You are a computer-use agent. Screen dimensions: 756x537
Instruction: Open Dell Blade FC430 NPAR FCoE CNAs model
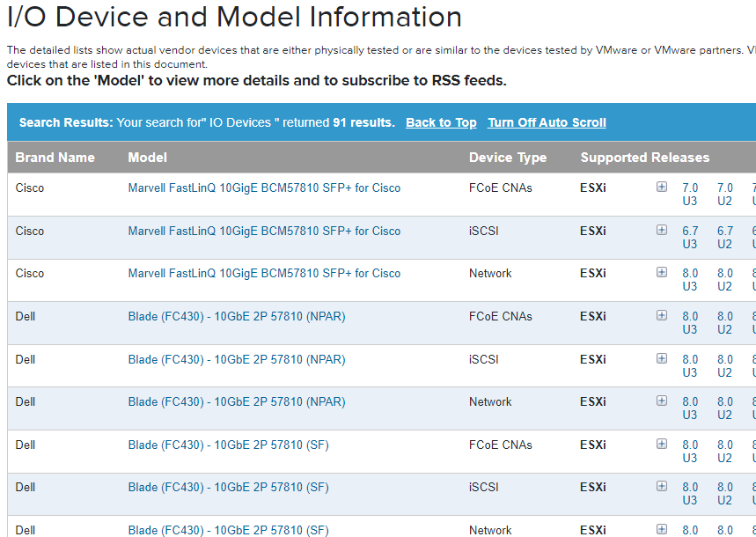(237, 317)
